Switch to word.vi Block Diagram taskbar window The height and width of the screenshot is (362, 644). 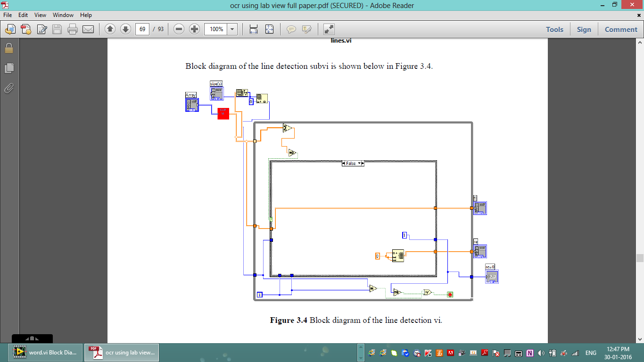click(45, 353)
